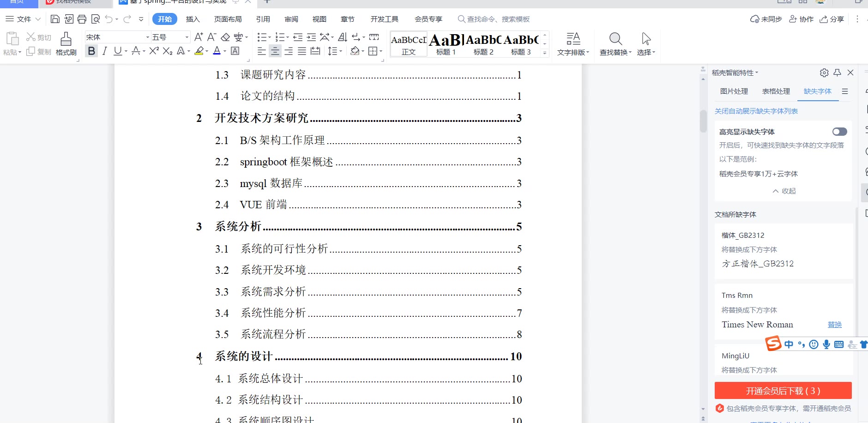Toggle Bold formatting
The height and width of the screenshot is (423, 868).
pos(91,51)
